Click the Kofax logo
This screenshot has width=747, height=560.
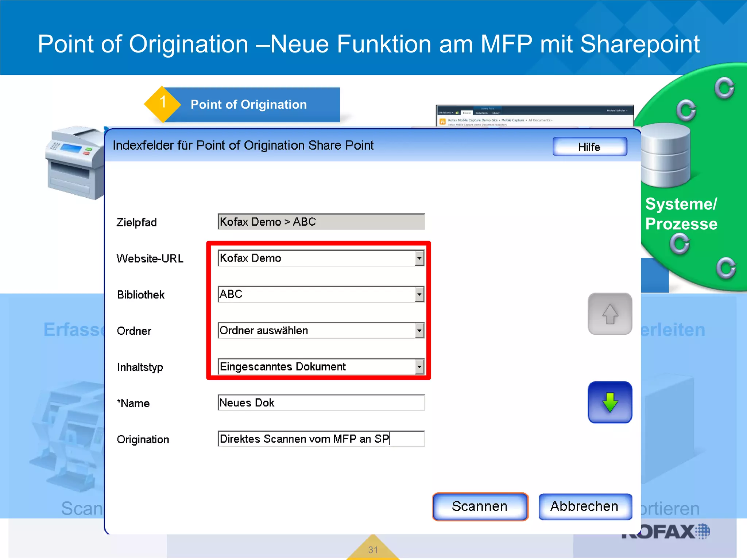(x=665, y=531)
